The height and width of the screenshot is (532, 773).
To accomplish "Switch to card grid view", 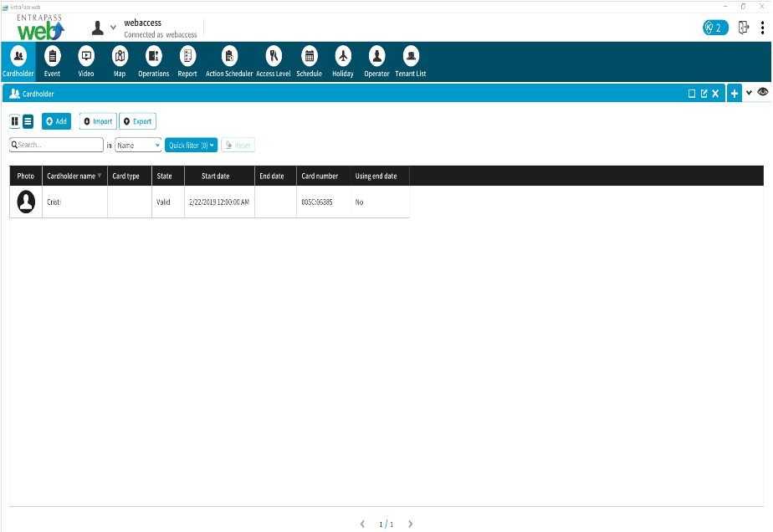I will pyautogui.click(x=15, y=121).
